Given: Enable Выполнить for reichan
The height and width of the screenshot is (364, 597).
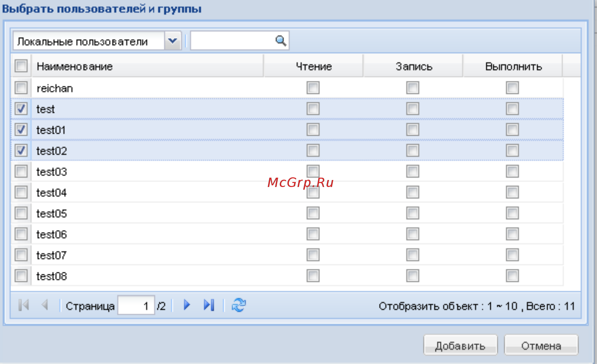Looking at the screenshot, I should point(512,88).
